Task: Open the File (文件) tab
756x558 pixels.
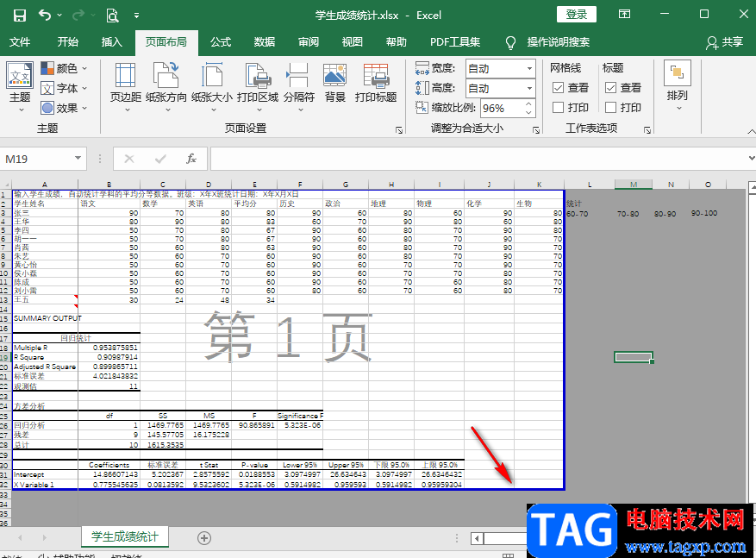Action: pyautogui.click(x=20, y=42)
